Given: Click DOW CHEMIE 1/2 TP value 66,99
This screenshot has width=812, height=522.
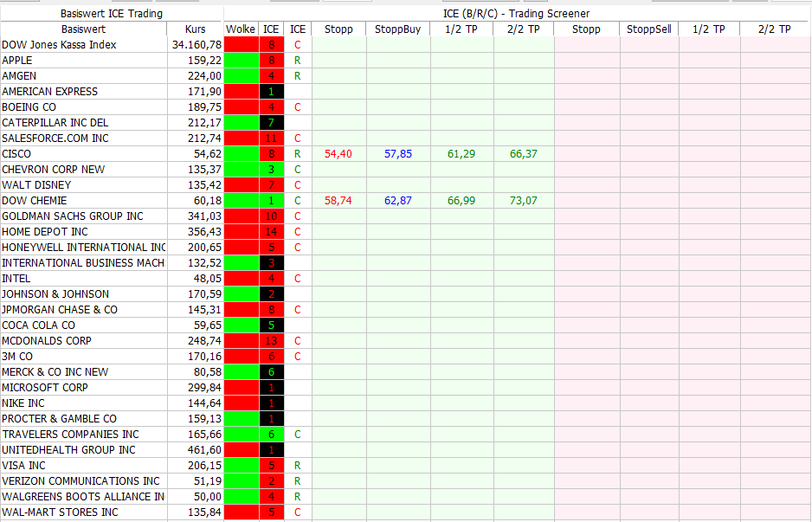Looking at the screenshot, I should [x=461, y=201].
